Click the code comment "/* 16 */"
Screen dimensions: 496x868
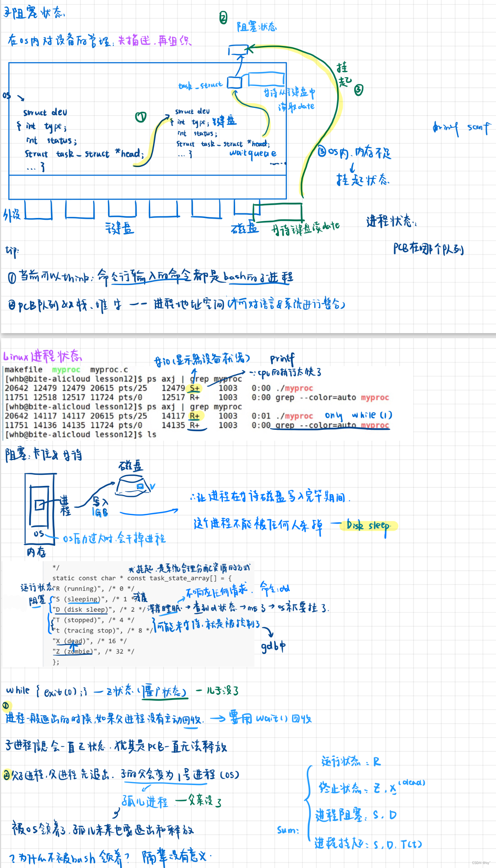(112, 641)
